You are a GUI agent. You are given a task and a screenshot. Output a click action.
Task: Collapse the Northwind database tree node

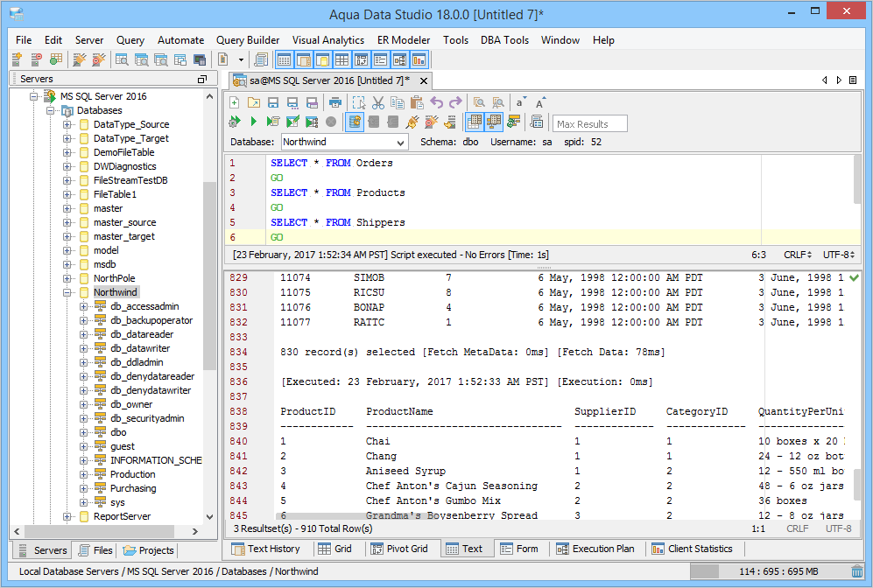pyautogui.click(x=67, y=292)
